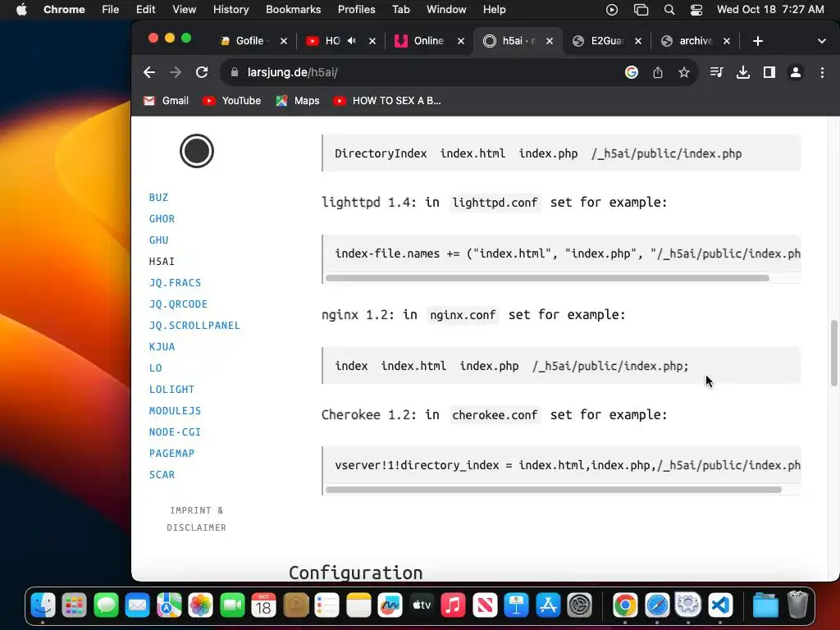Open the NODE-CGI project link

click(x=176, y=431)
